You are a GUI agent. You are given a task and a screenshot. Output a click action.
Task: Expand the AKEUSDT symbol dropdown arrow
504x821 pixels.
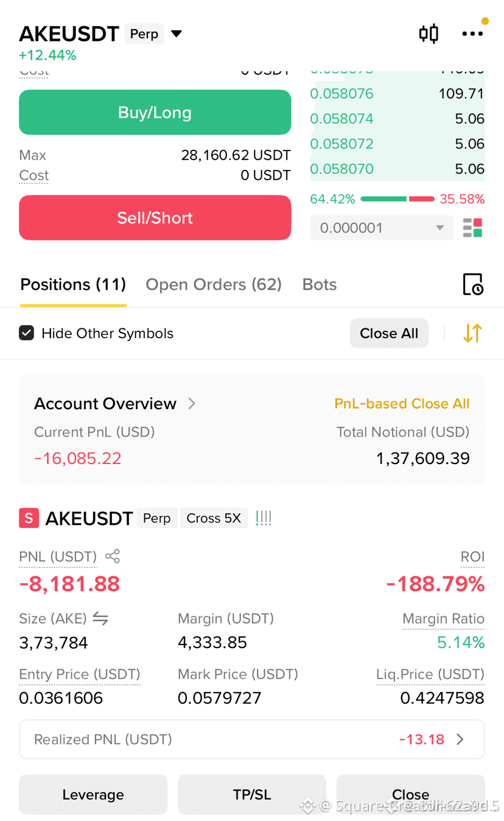pos(177,33)
